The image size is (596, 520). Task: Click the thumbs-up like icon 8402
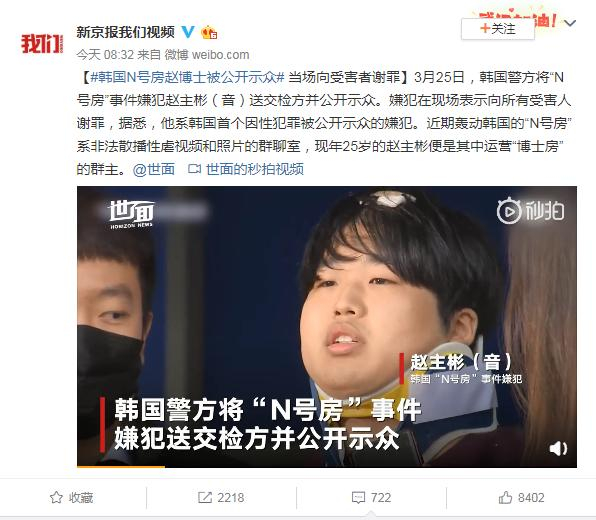pyautogui.click(x=505, y=497)
